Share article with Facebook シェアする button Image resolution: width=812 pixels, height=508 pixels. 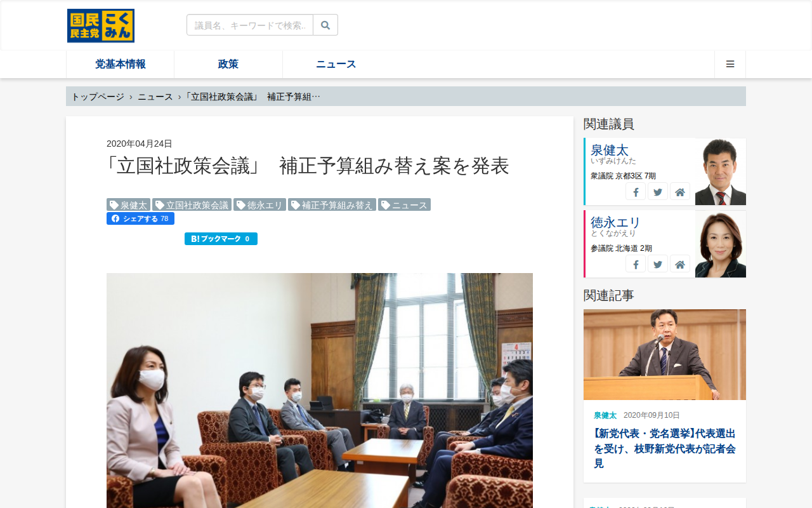[x=140, y=218]
